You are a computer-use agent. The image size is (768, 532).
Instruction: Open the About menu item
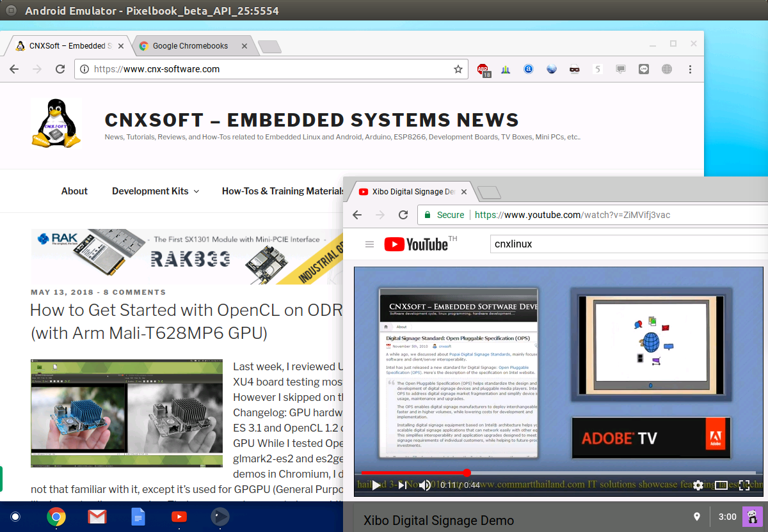[74, 191]
